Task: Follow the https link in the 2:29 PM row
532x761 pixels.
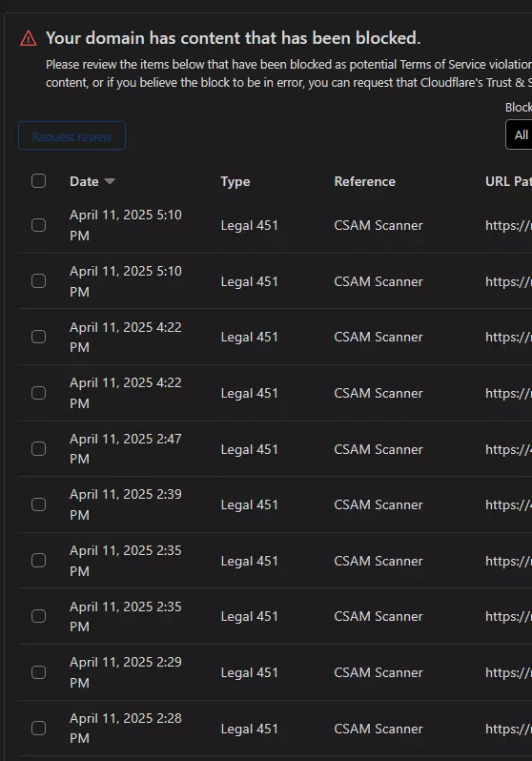Action: click(508, 672)
